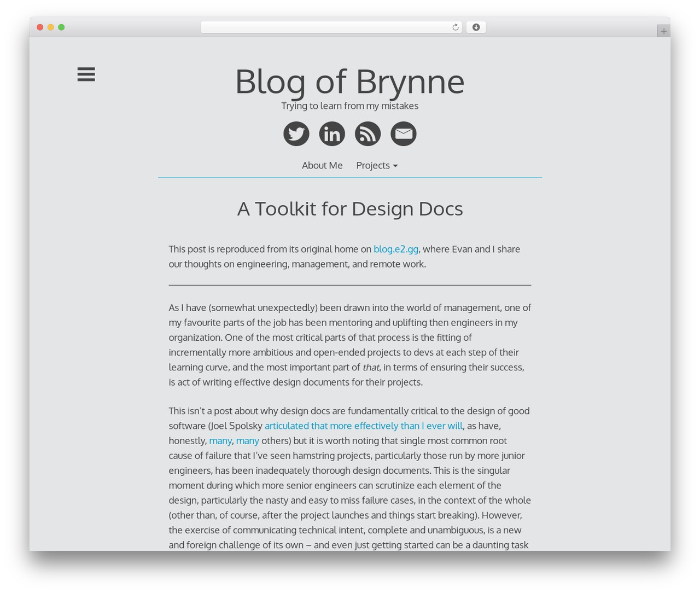This screenshot has width=700, height=593.
Task: Reload the page with the refresh icon
Action: (455, 27)
